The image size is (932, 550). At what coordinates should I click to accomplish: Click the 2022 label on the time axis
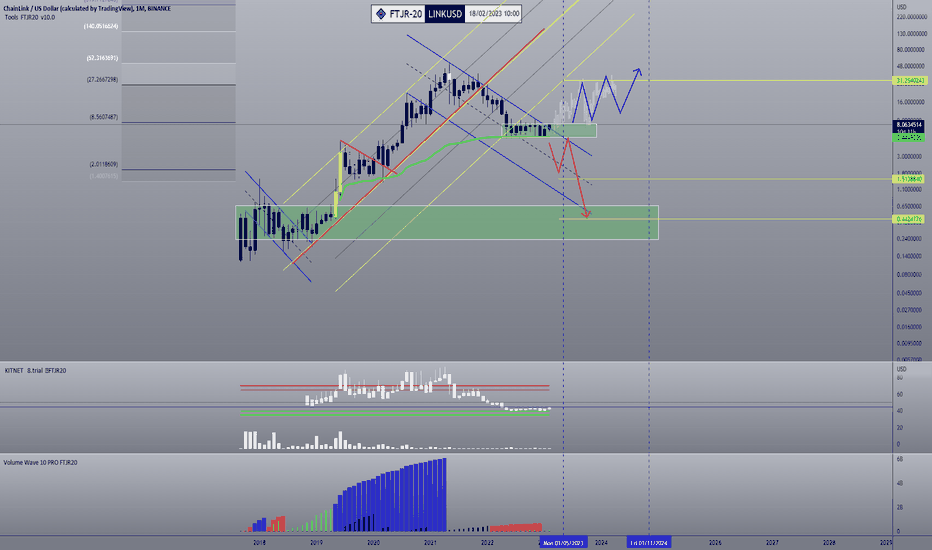coord(487,542)
